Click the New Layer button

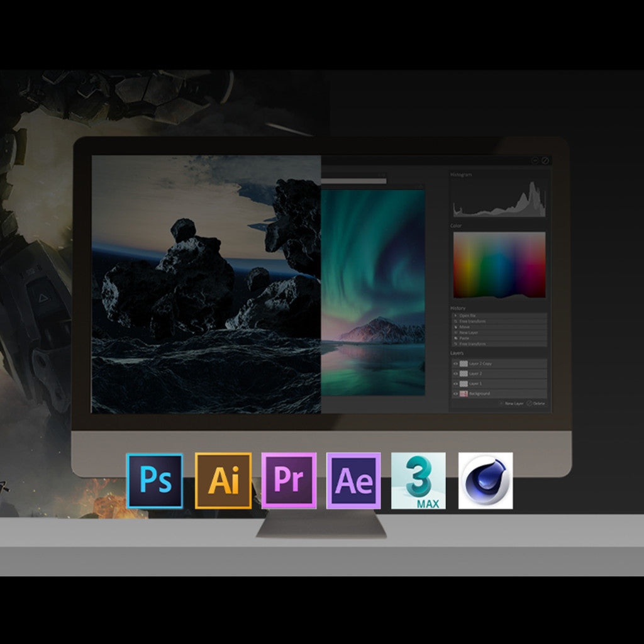click(511, 403)
